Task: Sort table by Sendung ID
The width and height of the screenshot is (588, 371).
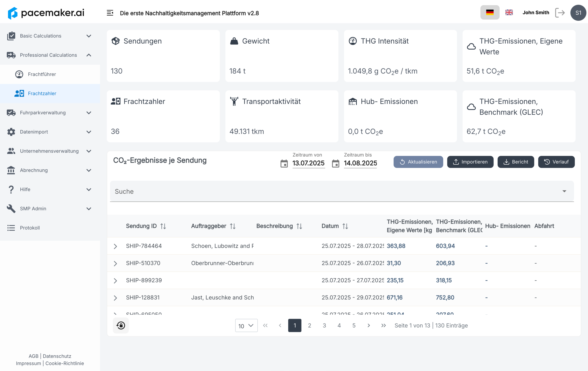Action: click(163, 226)
